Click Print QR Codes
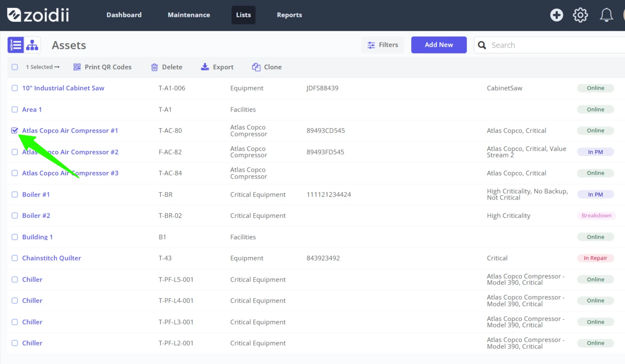 [102, 67]
